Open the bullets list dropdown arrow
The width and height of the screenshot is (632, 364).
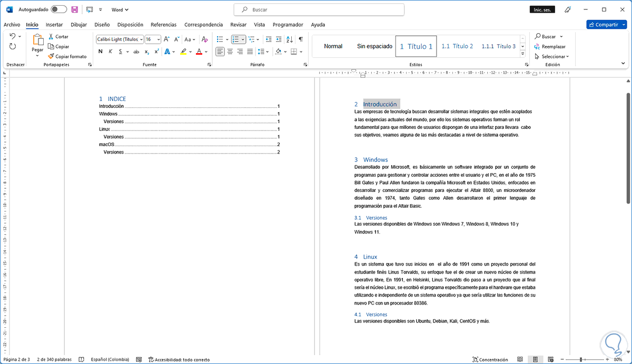(x=228, y=39)
